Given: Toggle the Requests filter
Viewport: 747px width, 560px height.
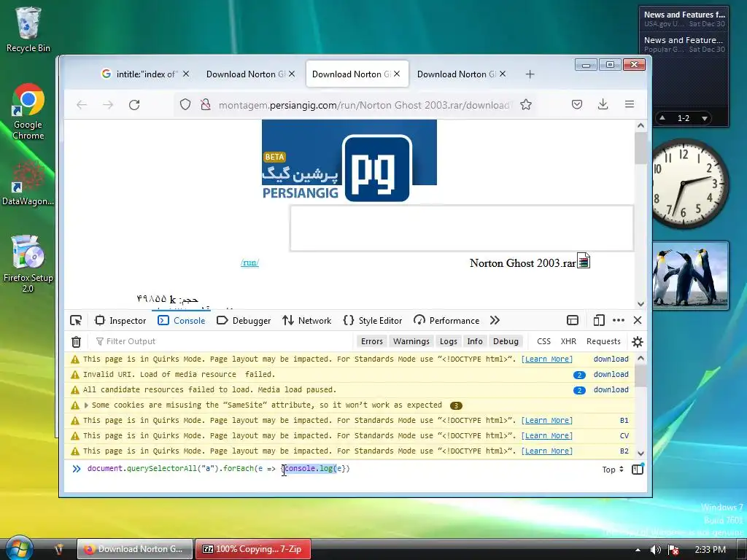Looking at the screenshot, I should [603, 341].
